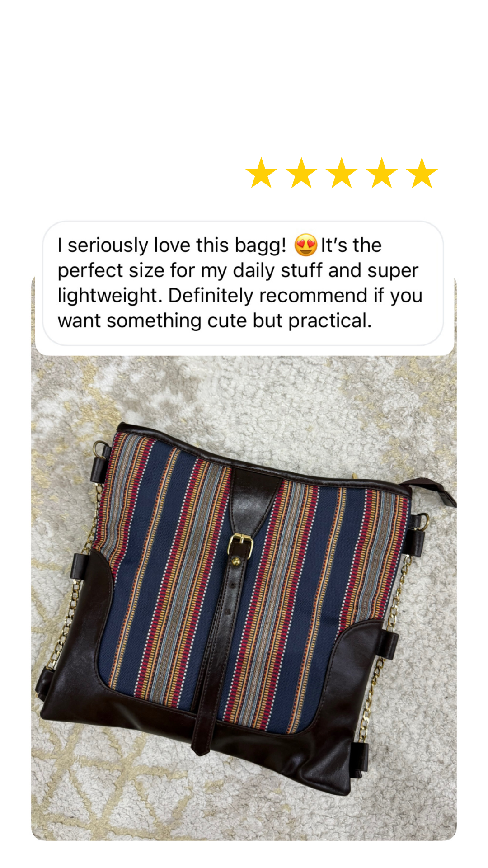Select the second yellow rating star

pos(301,173)
